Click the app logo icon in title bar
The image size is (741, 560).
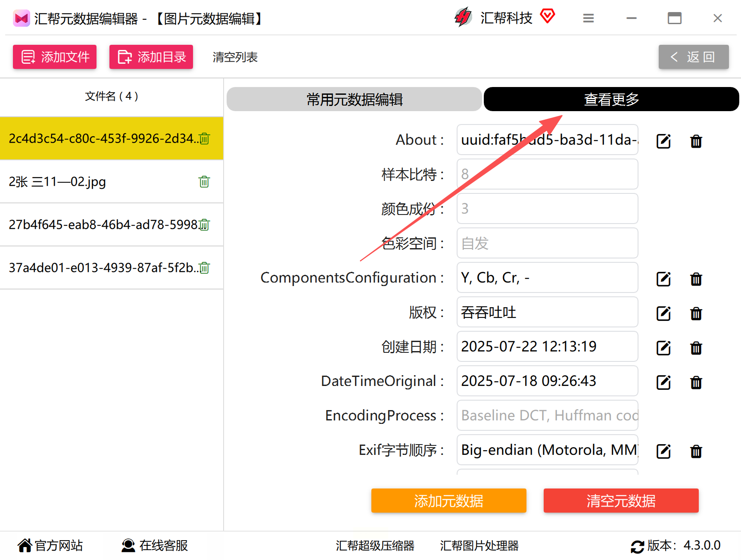pos(21,19)
